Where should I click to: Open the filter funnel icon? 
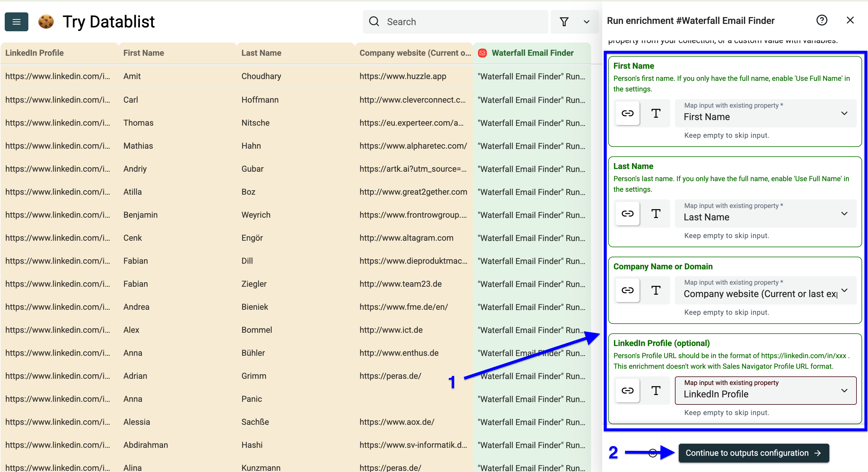(x=564, y=22)
